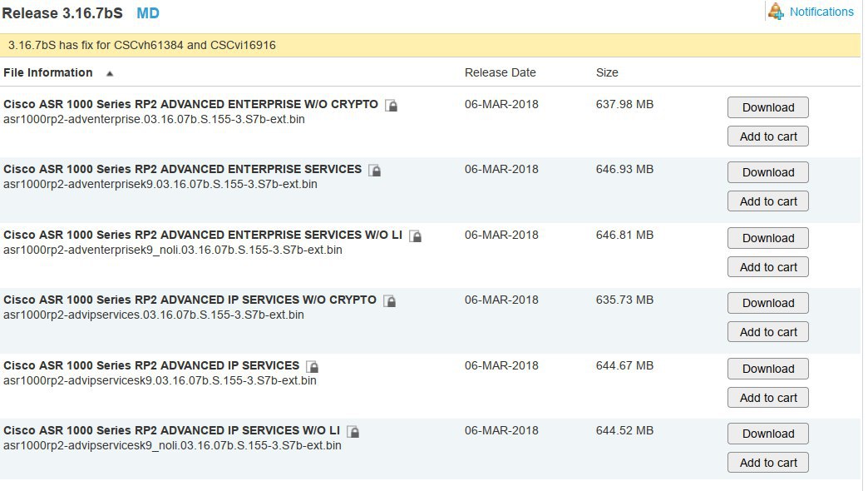Open the MD release designation link

tap(148, 13)
